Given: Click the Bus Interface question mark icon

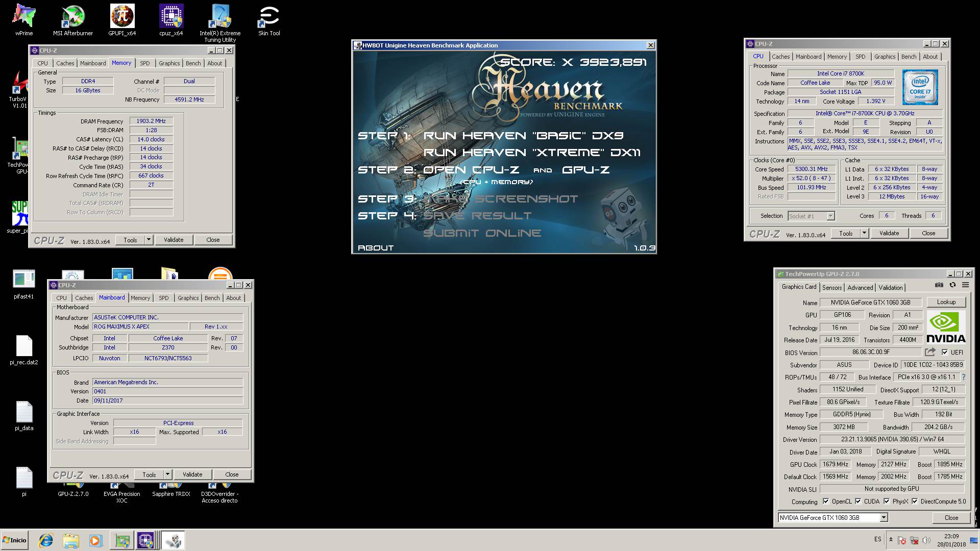Looking at the screenshot, I should (x=964, y=377).
